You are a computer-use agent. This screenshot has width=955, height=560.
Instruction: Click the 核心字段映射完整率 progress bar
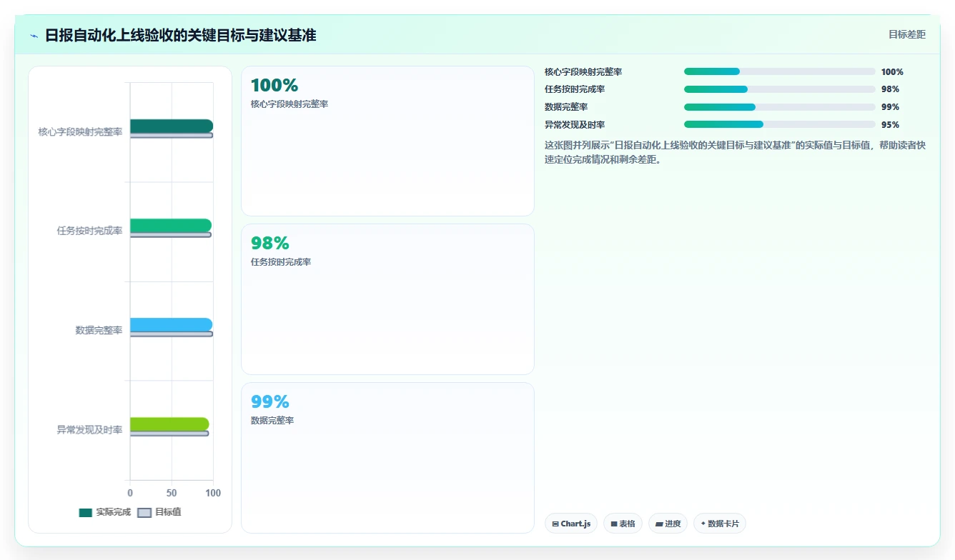779,71
